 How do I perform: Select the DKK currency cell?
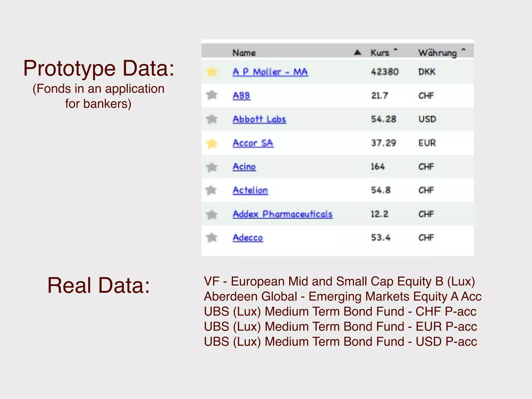pos(427,72)
